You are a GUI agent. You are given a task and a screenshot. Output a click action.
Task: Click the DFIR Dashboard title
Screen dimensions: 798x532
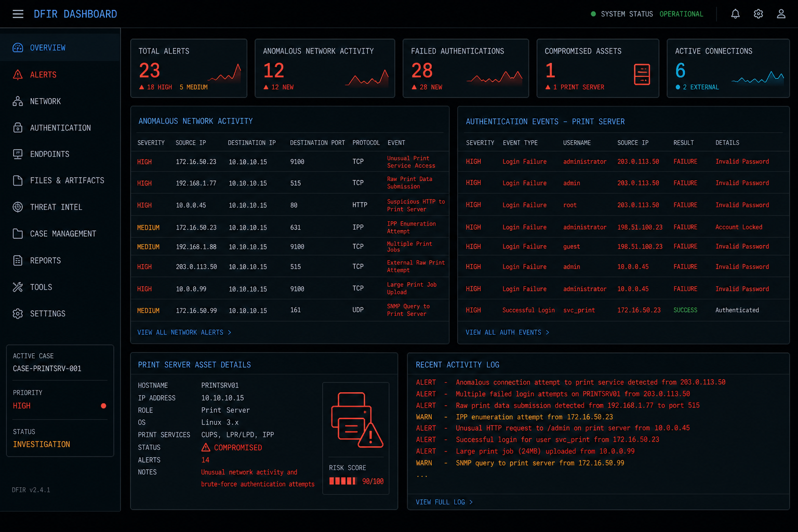click(x=75, y=14)
